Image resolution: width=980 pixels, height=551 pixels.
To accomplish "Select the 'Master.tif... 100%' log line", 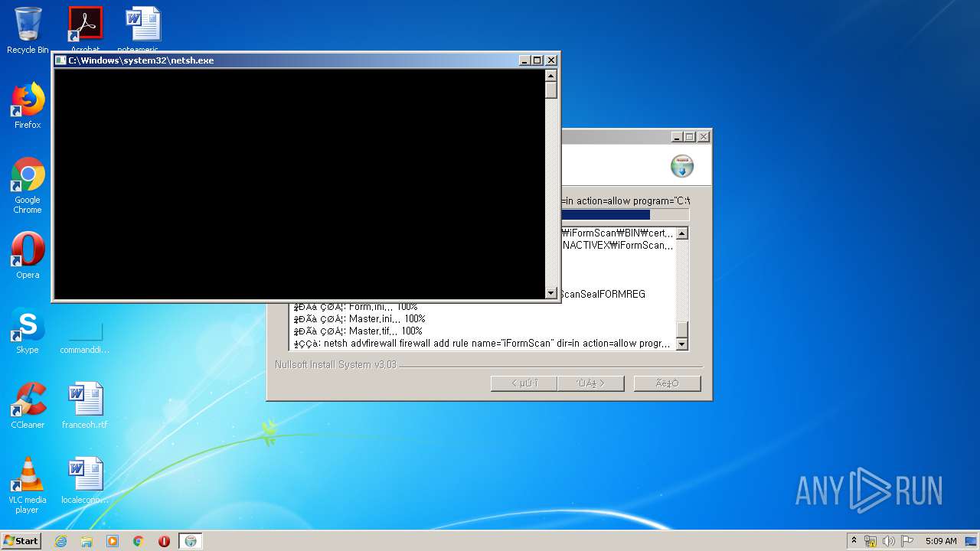I will click(x=358, y=331).
